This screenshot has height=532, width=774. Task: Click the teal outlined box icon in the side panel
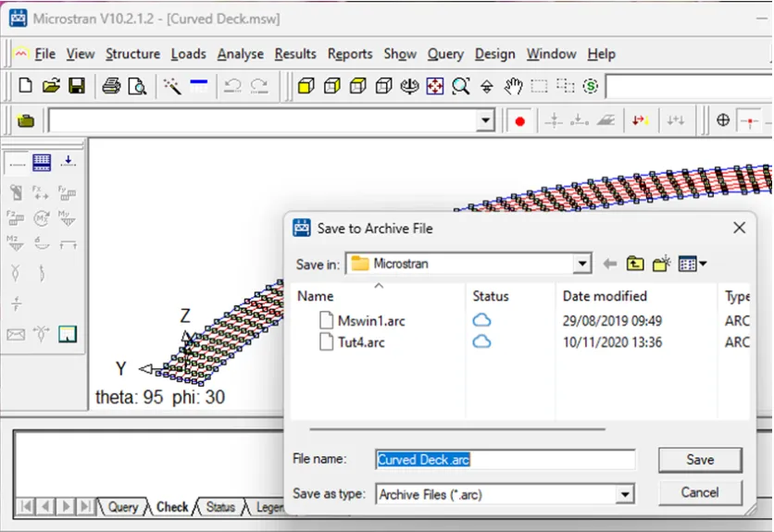click(x=68, y=334)
